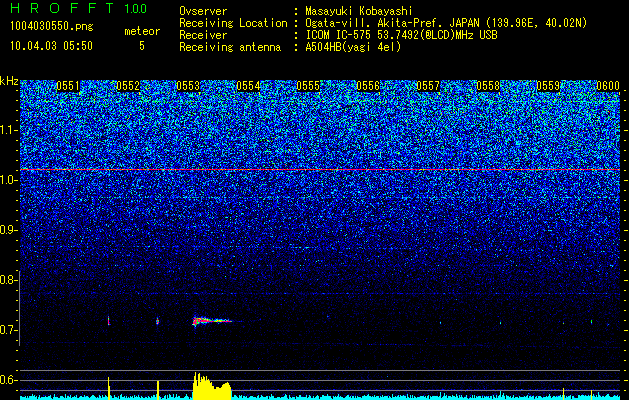629x400 pixels.
Task: Click the 0.7 kHz frequency label
Action: point(8,330)
